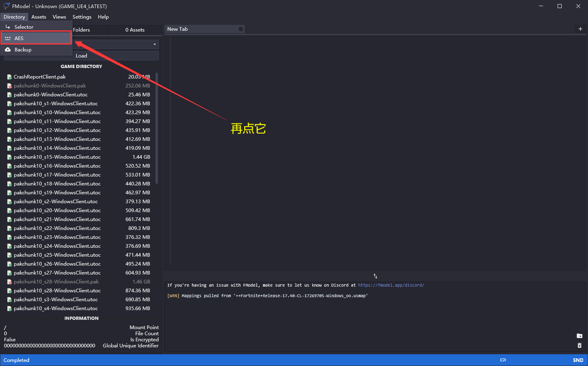Select pakchunk10_s2-WindowsClient.utoc file
Viewport: 588px width, 366px height.
[79, 202]
